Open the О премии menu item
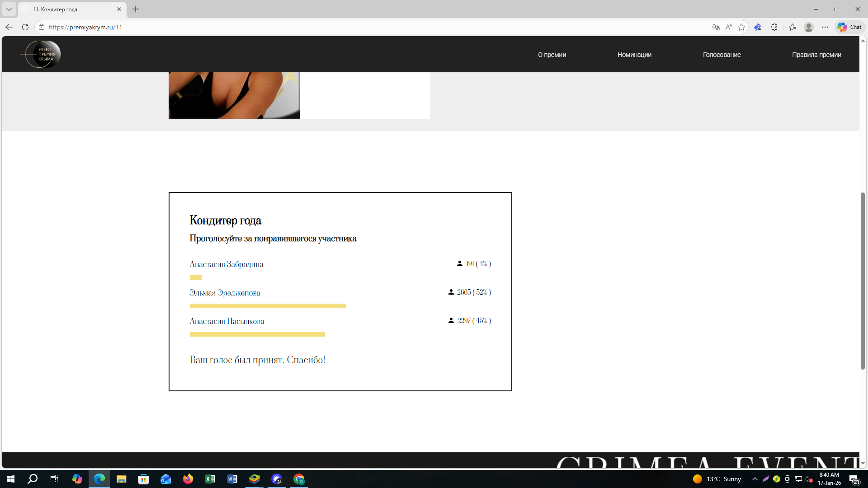Viewport: 868px width, 488px height. point(552,55)
